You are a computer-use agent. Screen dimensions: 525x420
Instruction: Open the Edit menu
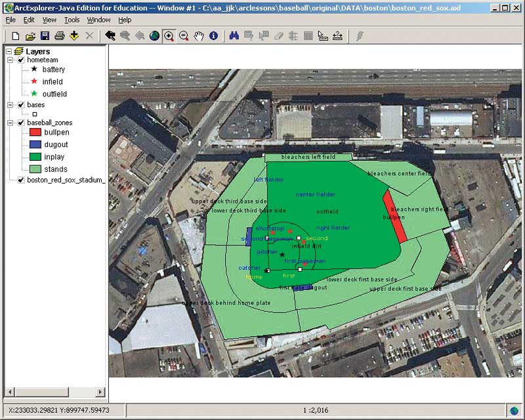[x=29, y=20]
